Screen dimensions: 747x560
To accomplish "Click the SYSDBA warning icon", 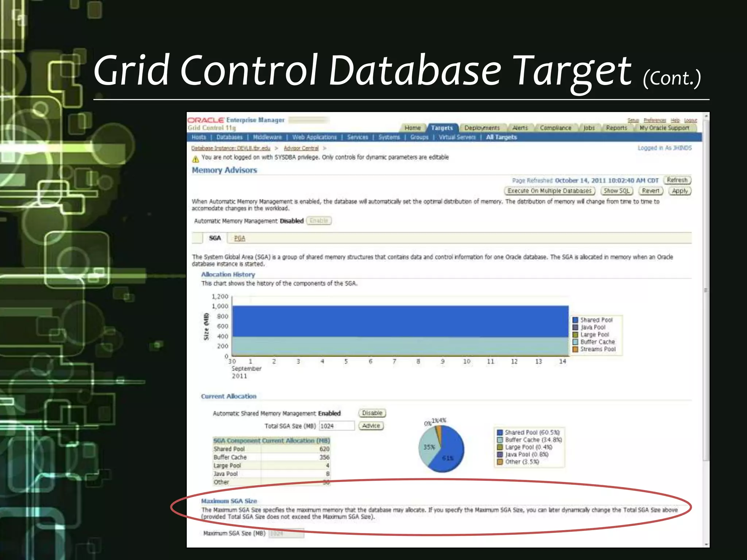I will tap(196, 159).
